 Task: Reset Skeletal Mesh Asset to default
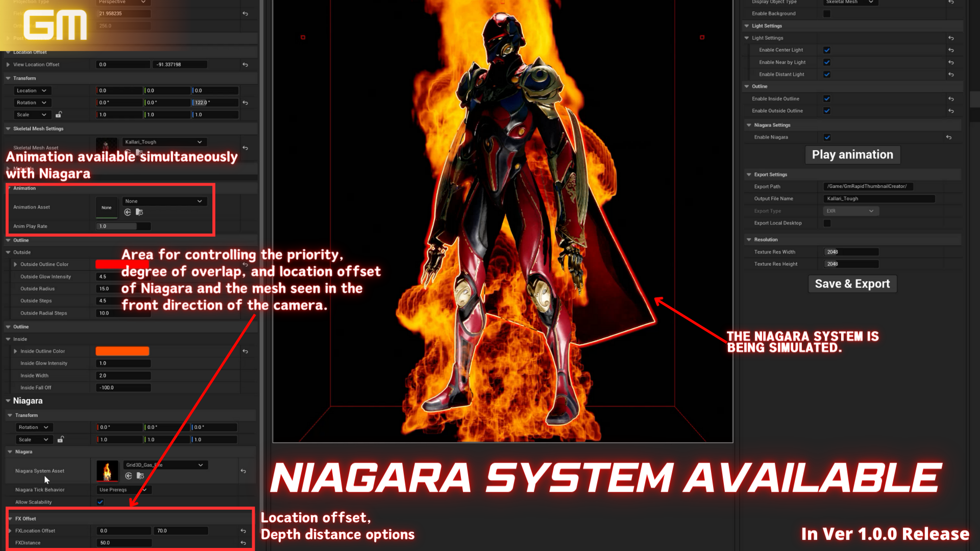tap(245, 148)
